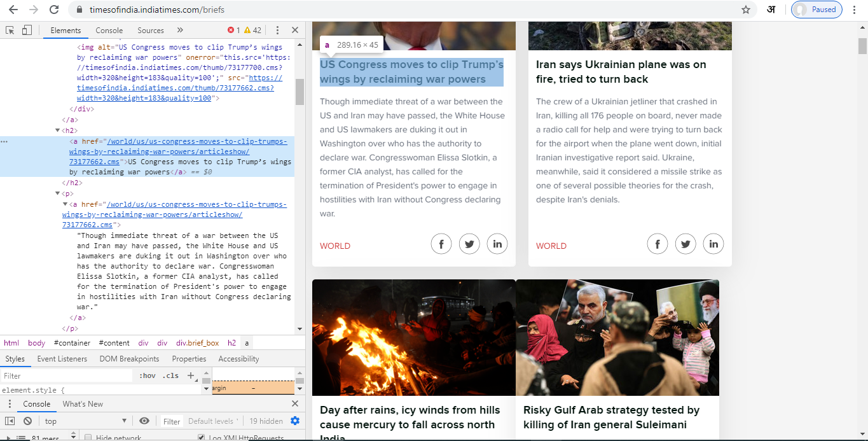Image resolution: width=868 pixels, height=441 pixels.
Task: Enable the Hide network checkbox
Action: click(88, 438)
